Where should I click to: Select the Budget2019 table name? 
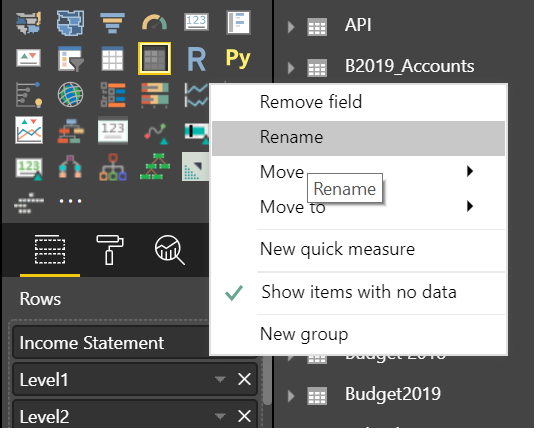coord(393,394)
